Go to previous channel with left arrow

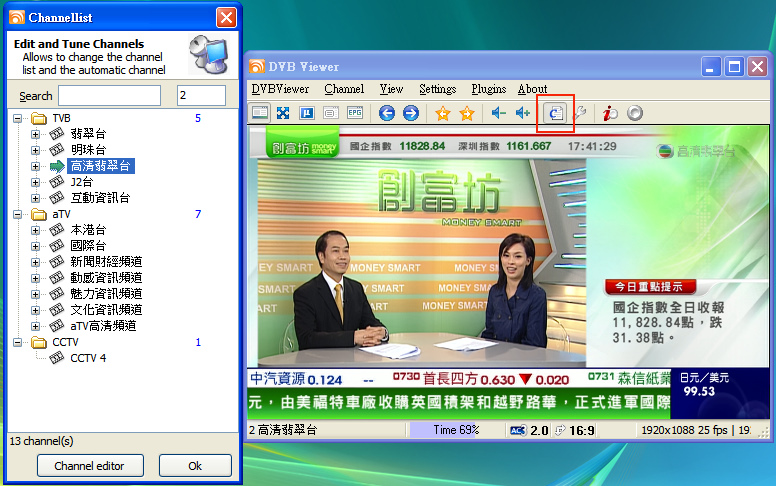pyautogui.click(x=387, y=113)
